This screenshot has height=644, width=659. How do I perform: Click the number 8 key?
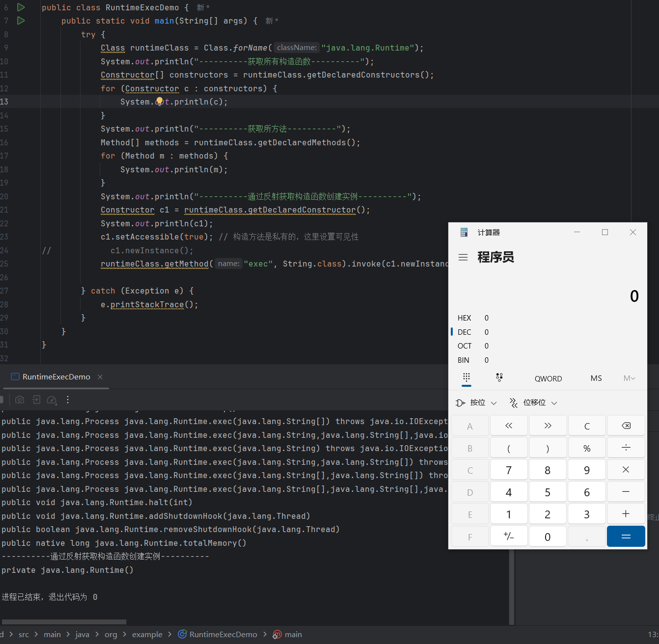point(548,470)
